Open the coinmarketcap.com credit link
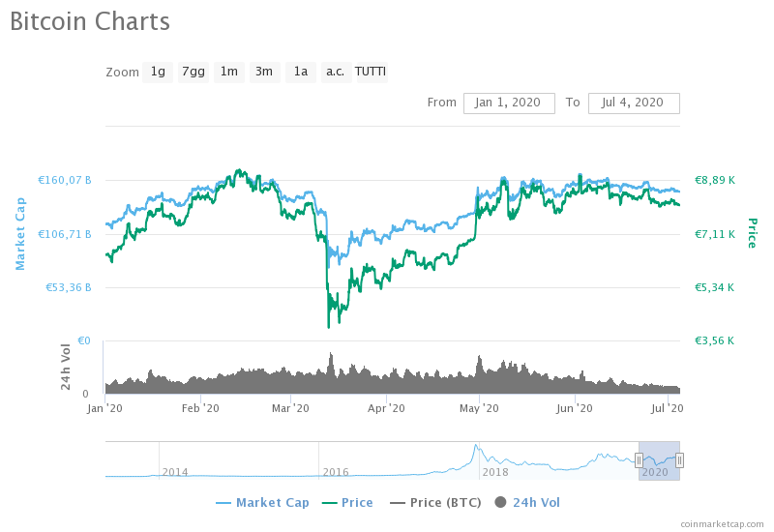Screen dimensions: 774x532 722,524
